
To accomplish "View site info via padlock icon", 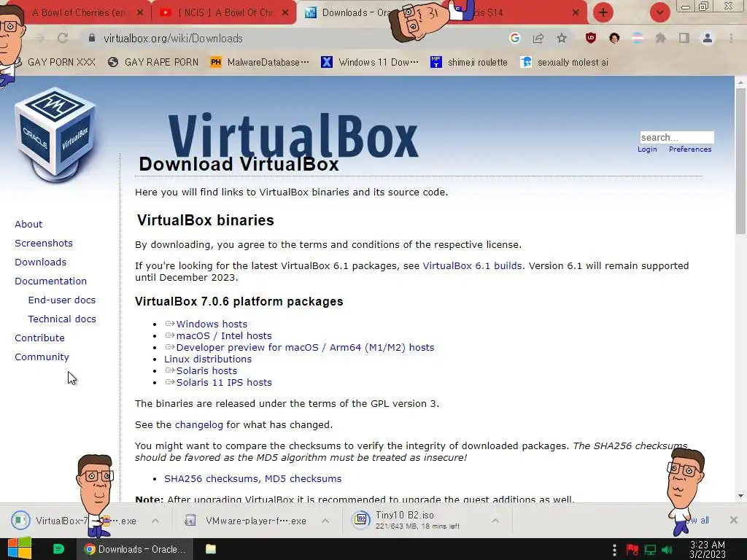I will pos(92,38).
